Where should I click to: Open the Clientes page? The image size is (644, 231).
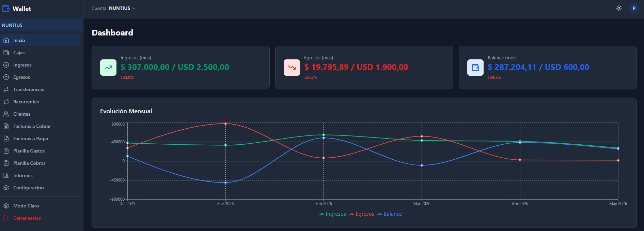coord(40,114)
